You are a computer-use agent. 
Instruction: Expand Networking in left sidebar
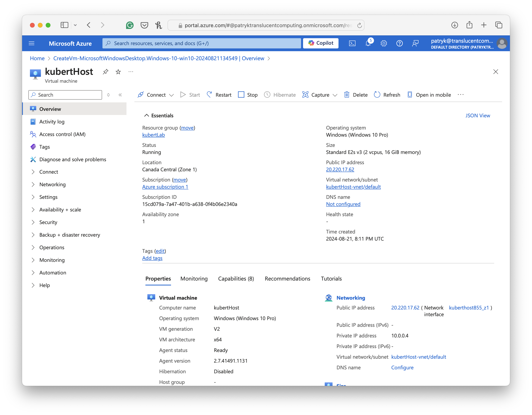pyautogui.click(x=52, y=184)
